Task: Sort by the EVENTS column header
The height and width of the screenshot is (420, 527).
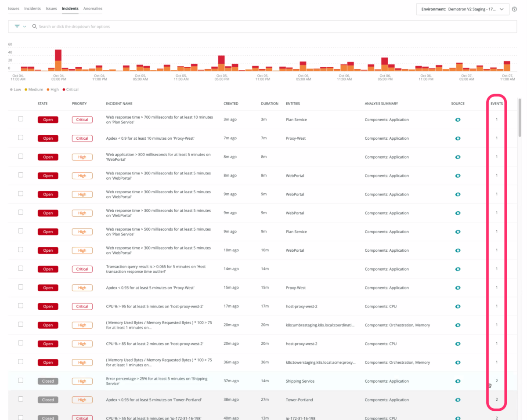Action: (x=497, y=104)
